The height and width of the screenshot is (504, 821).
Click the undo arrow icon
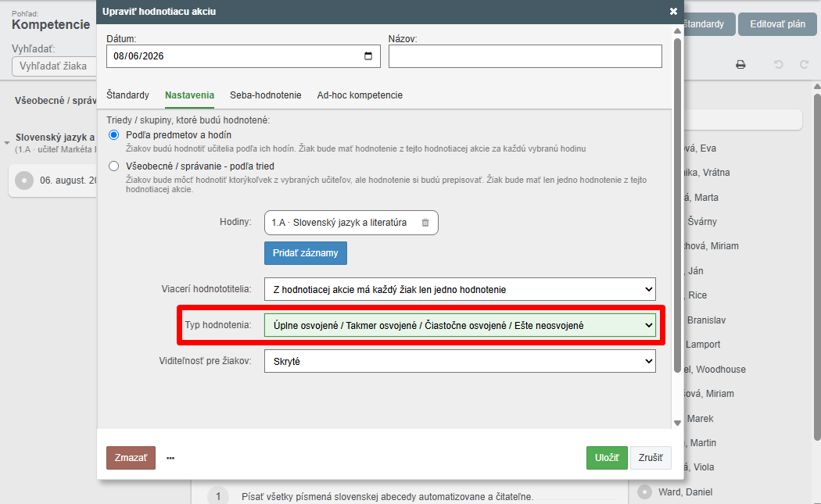pyautogui.click(x=779, y=64)
